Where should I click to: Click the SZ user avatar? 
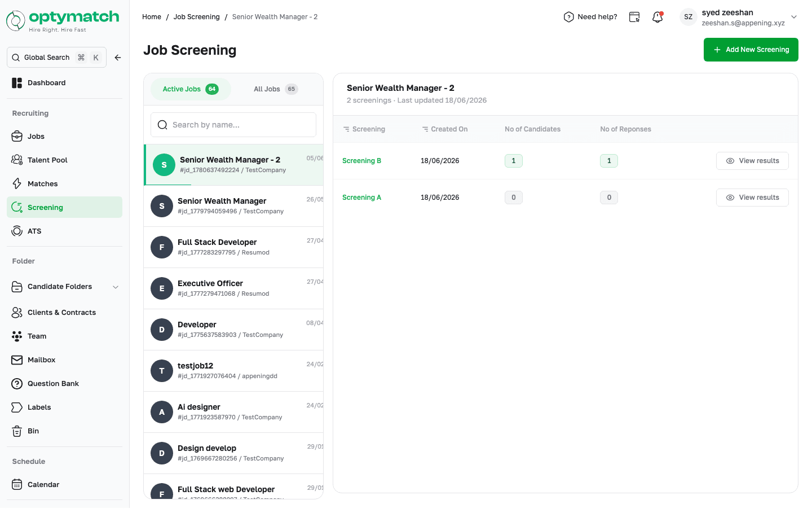click(x=689, y=17)
